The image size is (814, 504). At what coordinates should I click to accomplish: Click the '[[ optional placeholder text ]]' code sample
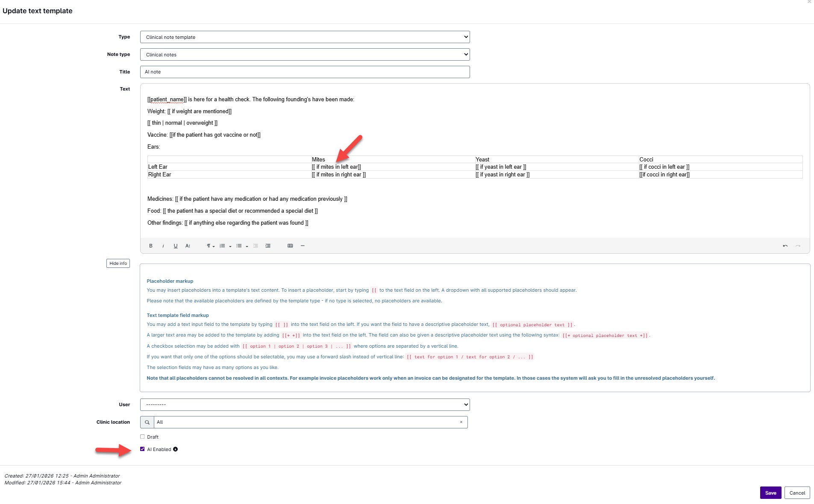532,325
